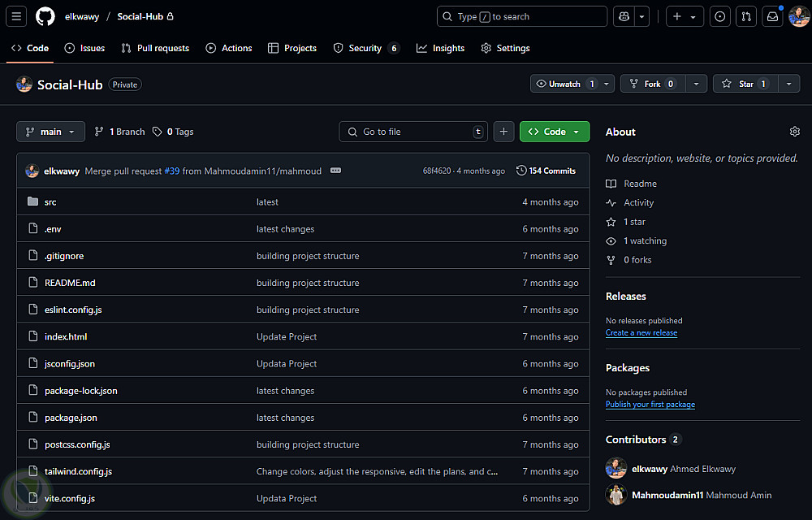The width and height of the screenshot is (812, 520).
Task: Open the jsconfig.json file
Action: click(x=69, y=363)
